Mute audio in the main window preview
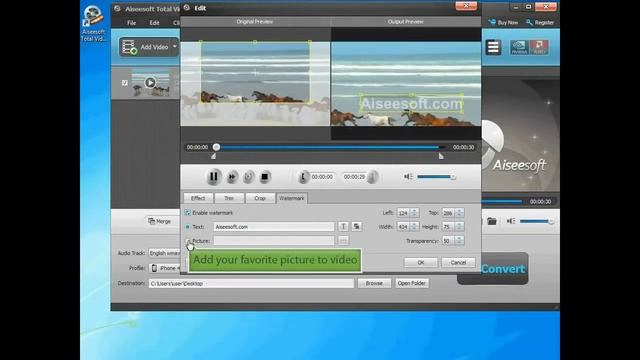 (511, 221)
